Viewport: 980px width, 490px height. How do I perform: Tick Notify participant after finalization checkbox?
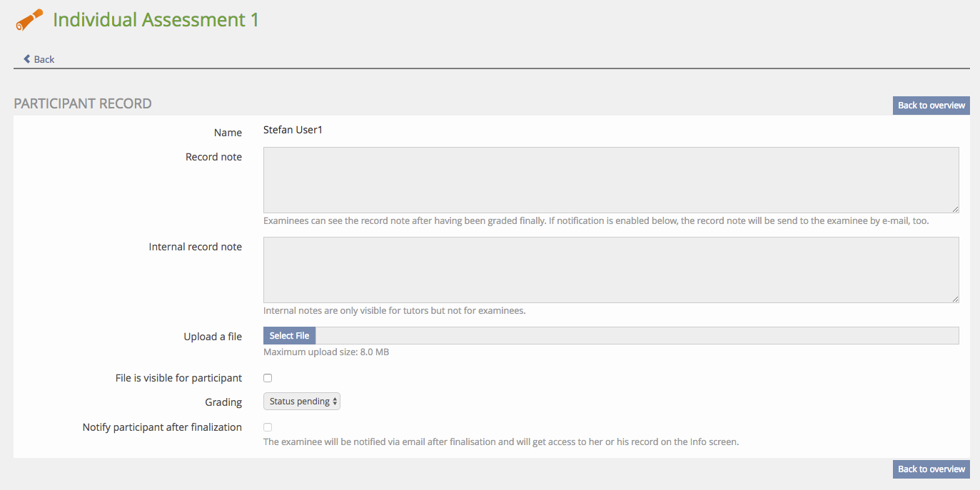pyautogui.click(x=268, y=427)
